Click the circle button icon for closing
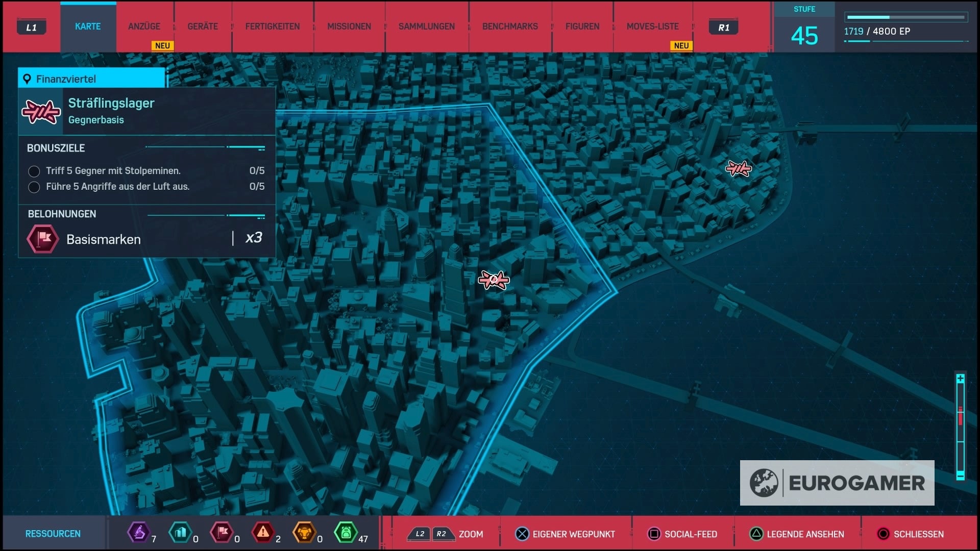 883,534
